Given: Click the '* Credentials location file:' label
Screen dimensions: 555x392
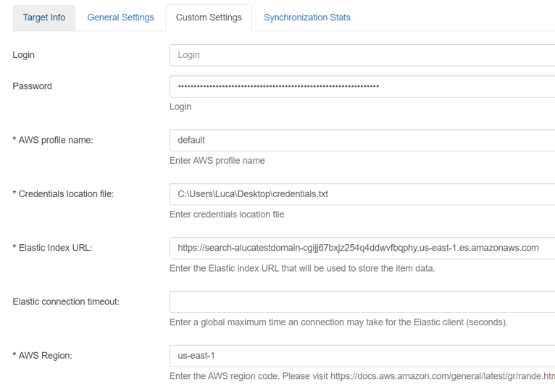Looking at the screenshot, I should pyautogui.click(x=63, y=194).
